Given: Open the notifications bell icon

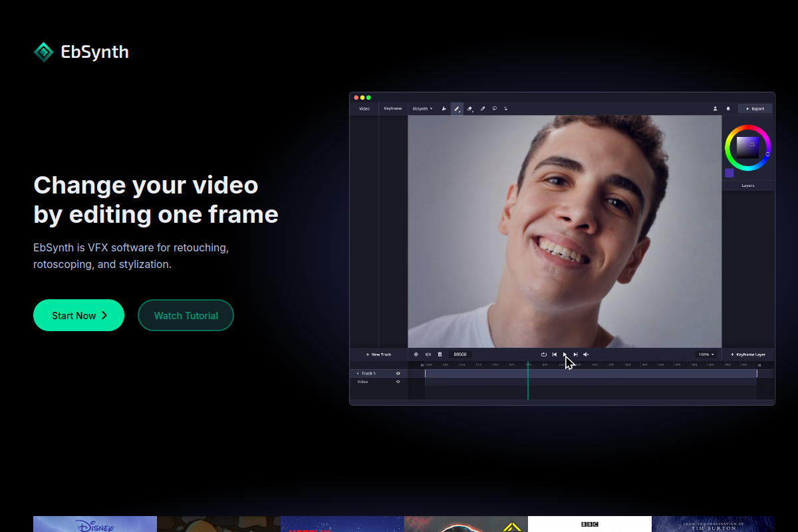Looking at the screenshot, I should click(x=728, y=108).
